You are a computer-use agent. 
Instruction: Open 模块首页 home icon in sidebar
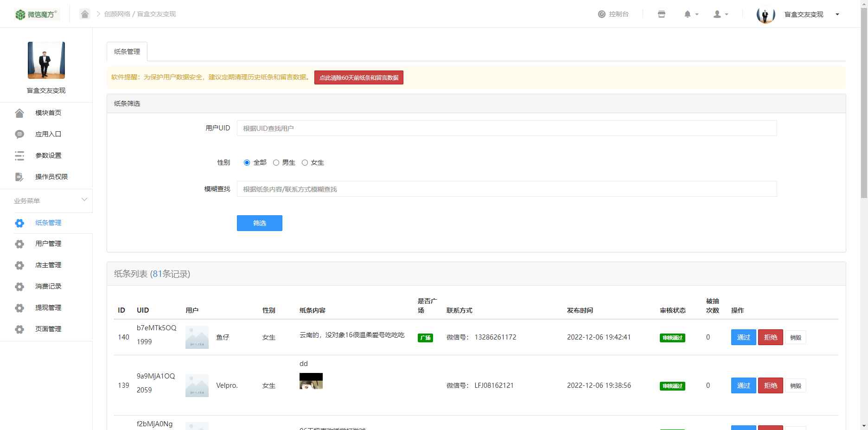pyautogui.click(x=19, y=112)
